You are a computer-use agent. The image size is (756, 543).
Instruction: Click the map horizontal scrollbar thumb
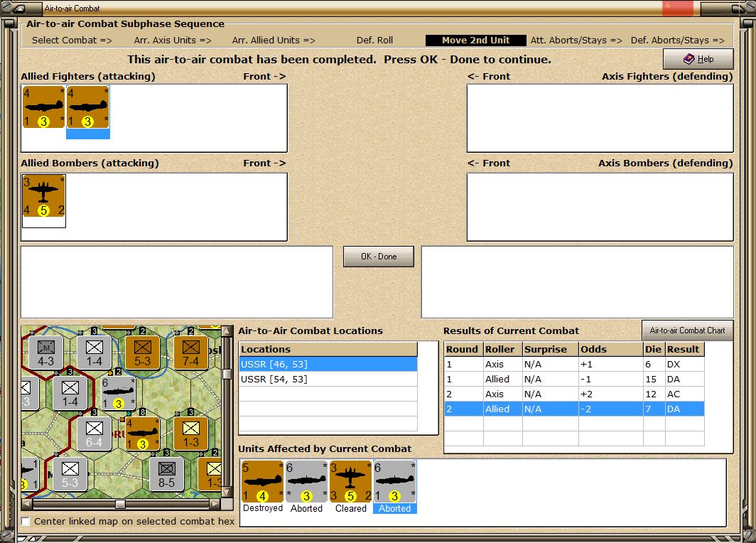click(x=121, y=504)
